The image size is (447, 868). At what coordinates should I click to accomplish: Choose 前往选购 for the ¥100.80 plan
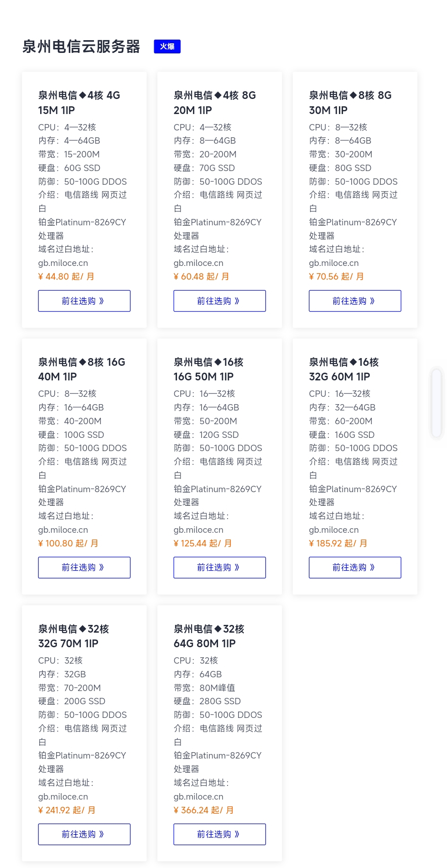84,567
